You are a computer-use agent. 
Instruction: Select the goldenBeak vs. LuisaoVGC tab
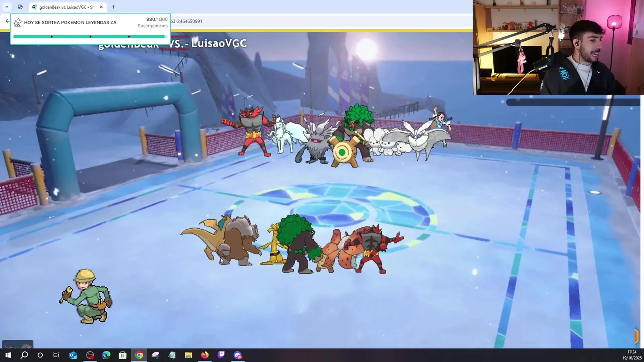tap(67, 7)
